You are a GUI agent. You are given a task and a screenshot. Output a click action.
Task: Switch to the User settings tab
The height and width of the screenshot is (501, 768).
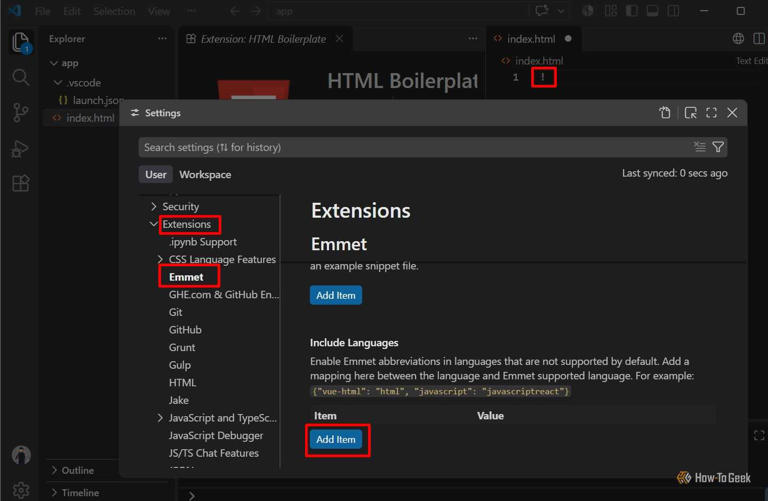click(156, 174)
